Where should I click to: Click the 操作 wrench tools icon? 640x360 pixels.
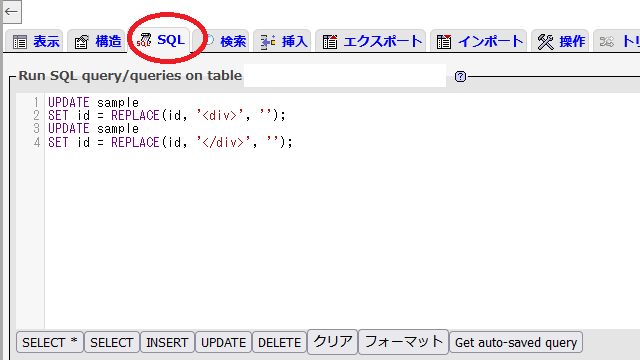pos(545,42)
